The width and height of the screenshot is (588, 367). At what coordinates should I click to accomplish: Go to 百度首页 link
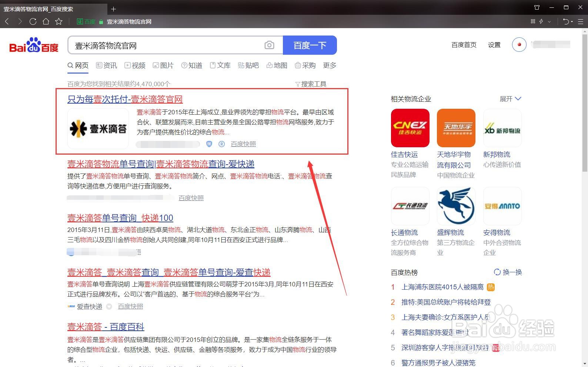[464, 45]
